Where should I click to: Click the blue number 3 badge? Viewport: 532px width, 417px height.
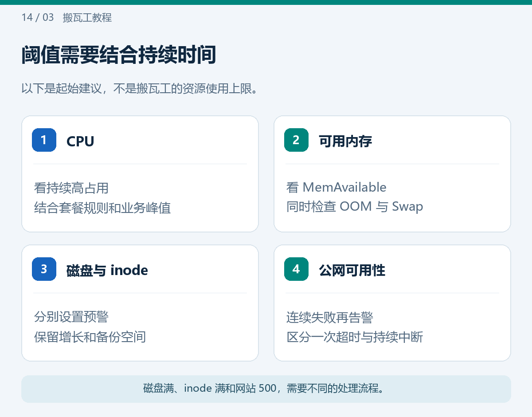click(44, 269)
